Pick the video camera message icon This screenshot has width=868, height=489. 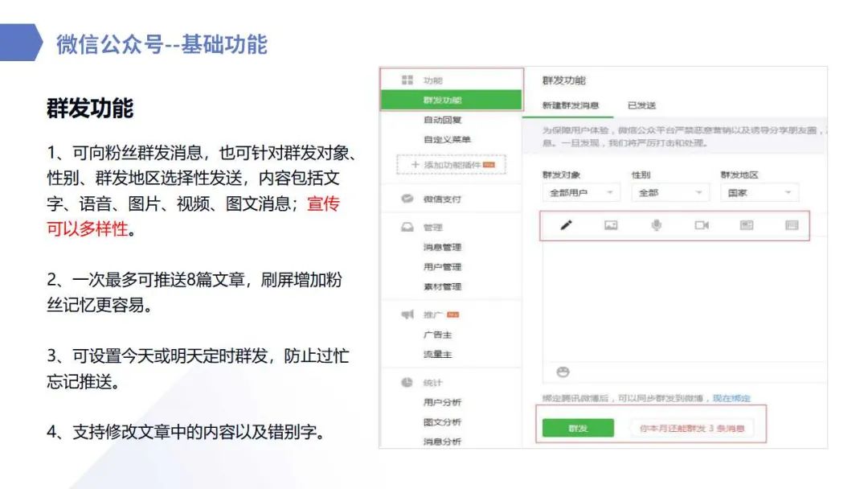click(702, 225)
